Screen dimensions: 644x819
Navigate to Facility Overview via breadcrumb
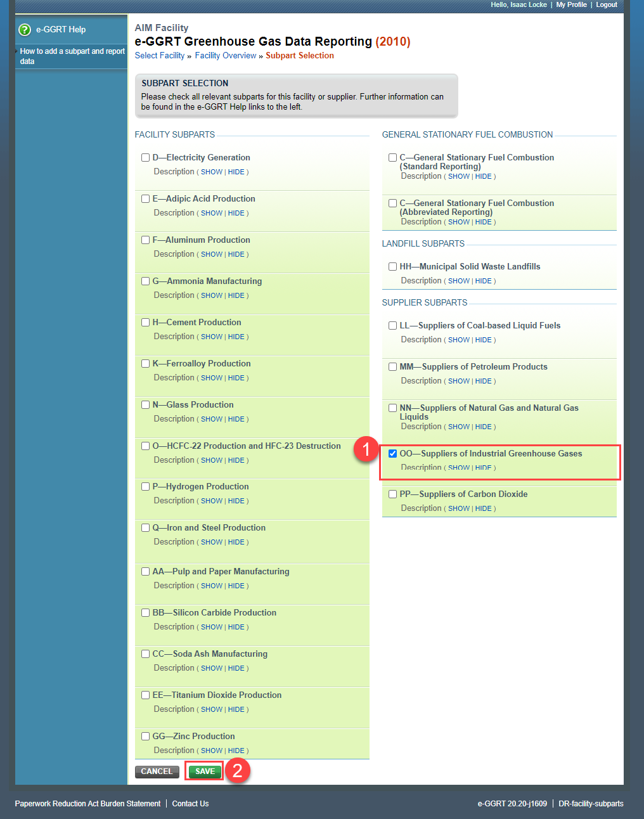225,55
